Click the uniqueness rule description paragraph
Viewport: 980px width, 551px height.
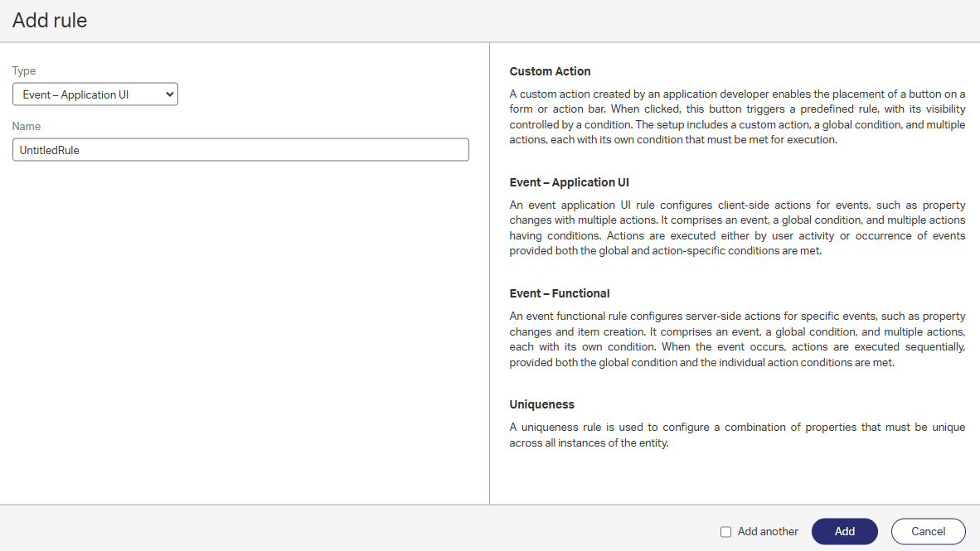click(737, 435)
